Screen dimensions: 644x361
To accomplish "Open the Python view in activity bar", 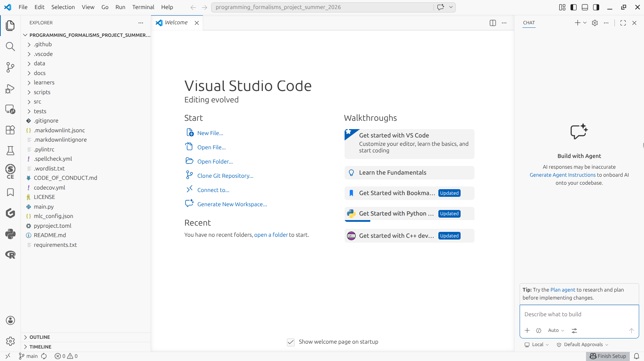I will [x=10, y=234].
